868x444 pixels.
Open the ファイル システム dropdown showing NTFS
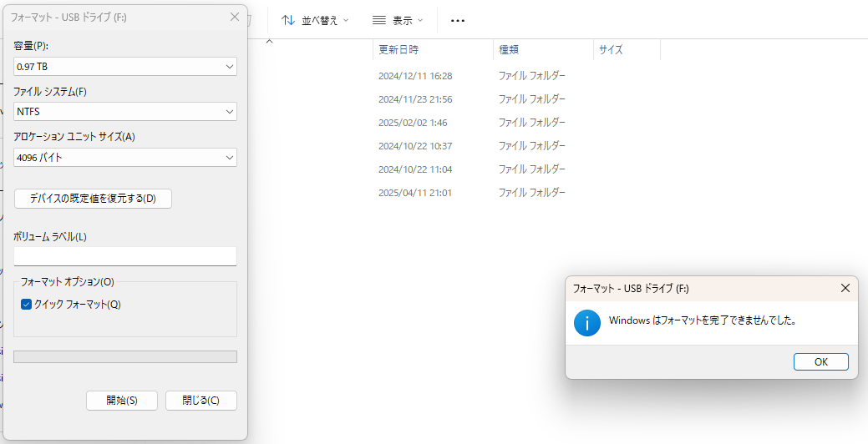pyautogui.click(x=125, y=112)
